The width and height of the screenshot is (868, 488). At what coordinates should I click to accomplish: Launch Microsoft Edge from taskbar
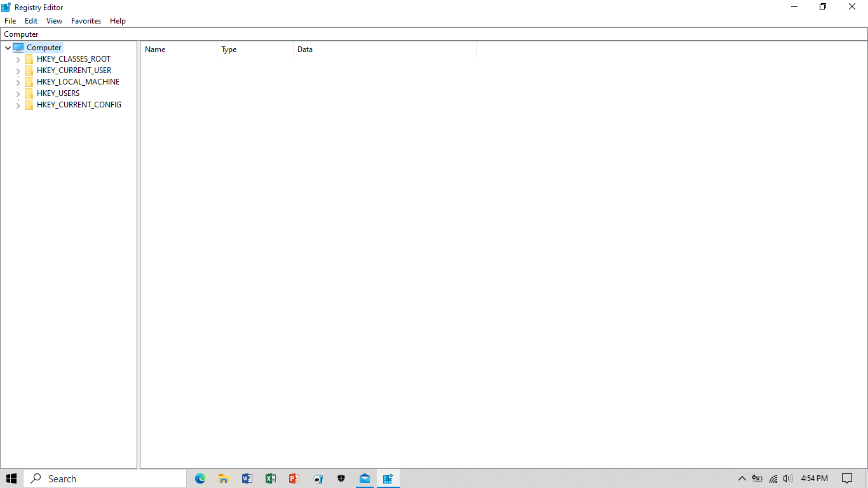click(200, 478)
